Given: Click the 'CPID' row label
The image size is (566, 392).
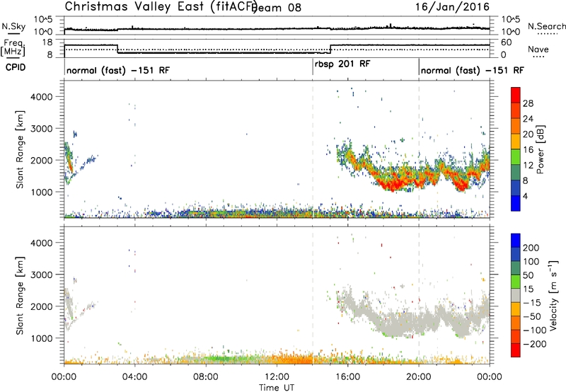Looking at the screenshot, I should tap(16, 67).
